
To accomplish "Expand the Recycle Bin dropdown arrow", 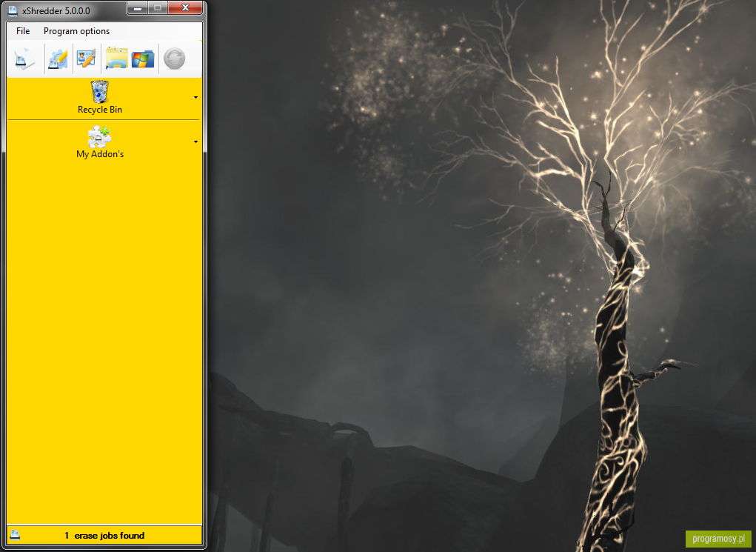I will 195,98.
